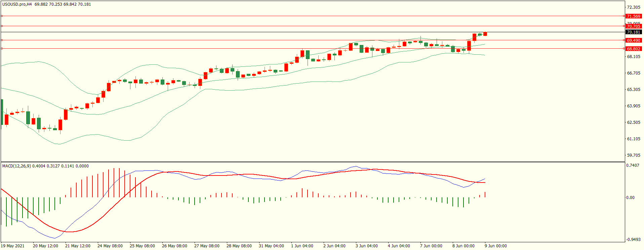Click the black 70.181 current price label
The height and width of the screenshot is (250, 644).
[x=633, y=32]
